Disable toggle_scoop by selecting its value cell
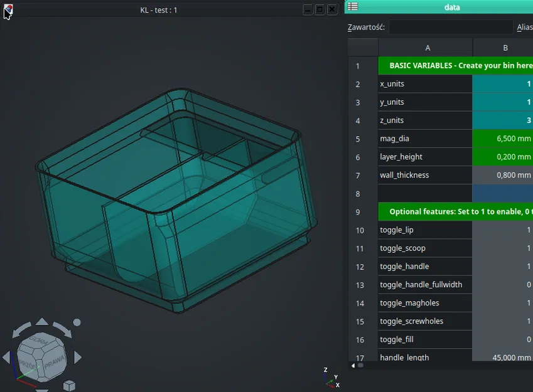The width and height of the screenshot is (533, 392). click(502, 248)
